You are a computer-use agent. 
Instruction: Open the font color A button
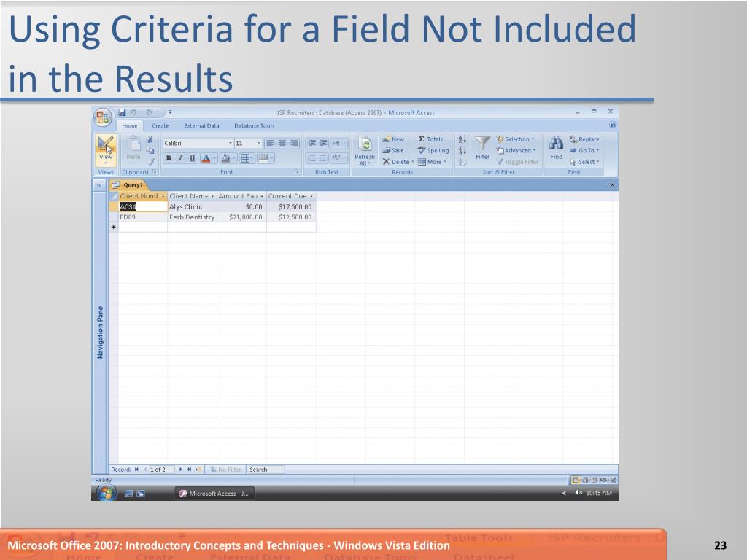(206, 158)
